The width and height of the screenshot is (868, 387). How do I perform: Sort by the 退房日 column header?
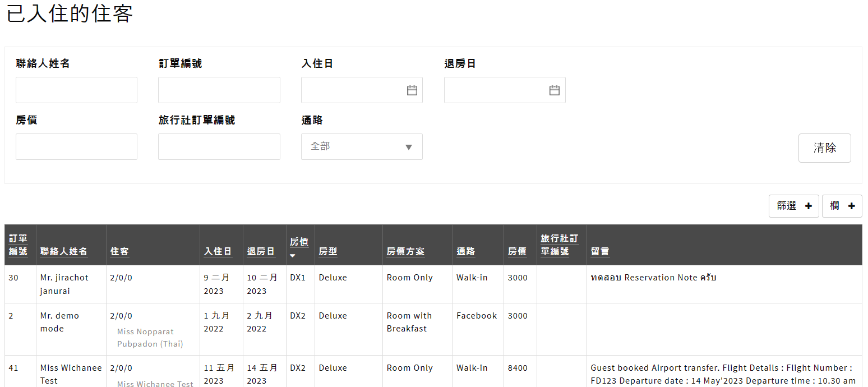click(x=261, y=251)
